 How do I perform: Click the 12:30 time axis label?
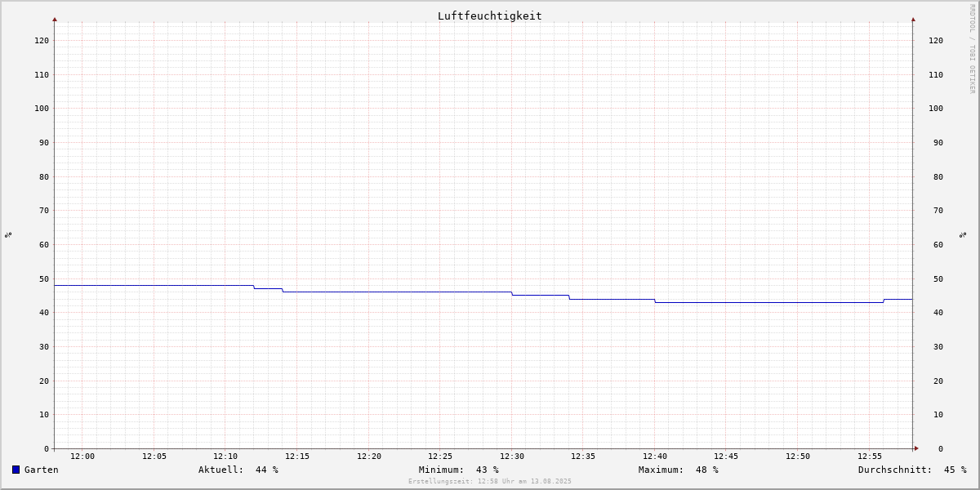[x=512, y=457]
